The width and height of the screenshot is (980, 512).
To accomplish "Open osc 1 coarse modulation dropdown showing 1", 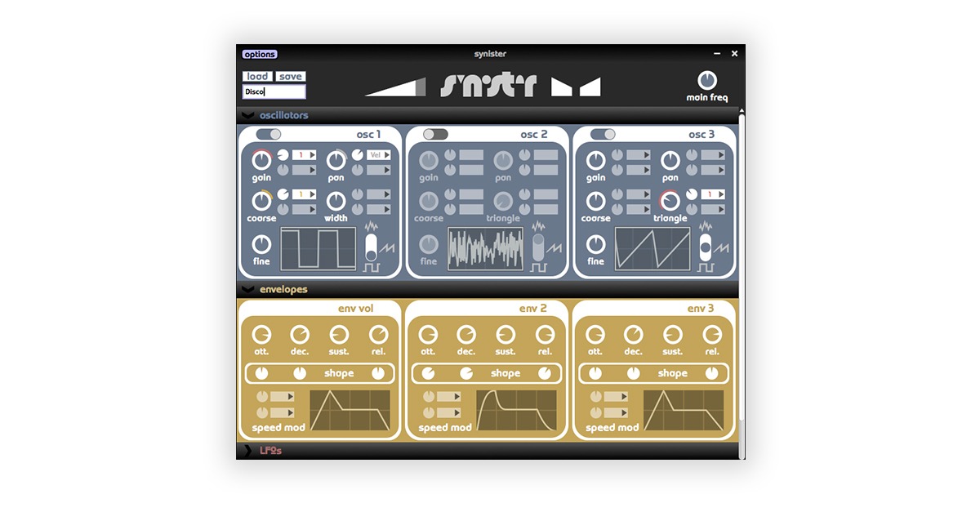I will pos(305,194).
